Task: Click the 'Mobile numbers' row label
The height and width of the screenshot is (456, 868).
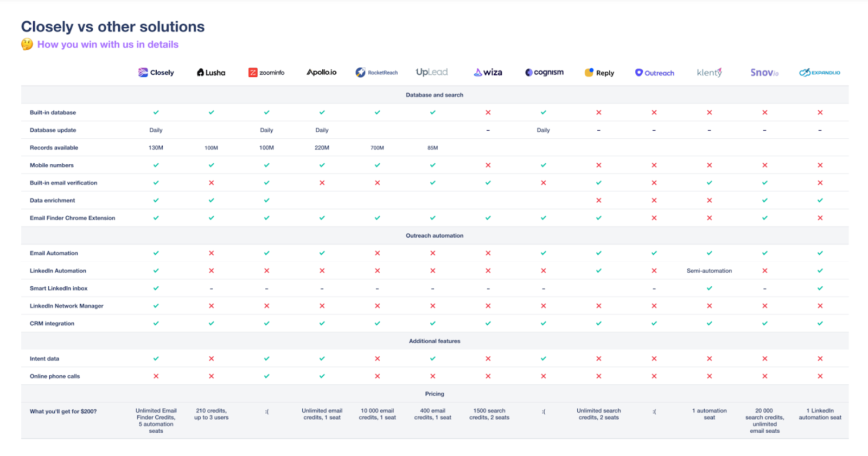Action: click(52, 165)
